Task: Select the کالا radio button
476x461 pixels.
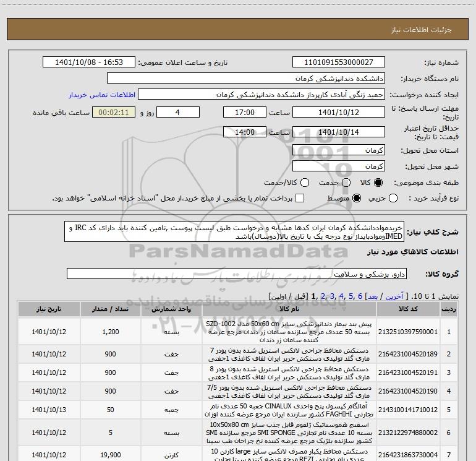Action: 378,183
